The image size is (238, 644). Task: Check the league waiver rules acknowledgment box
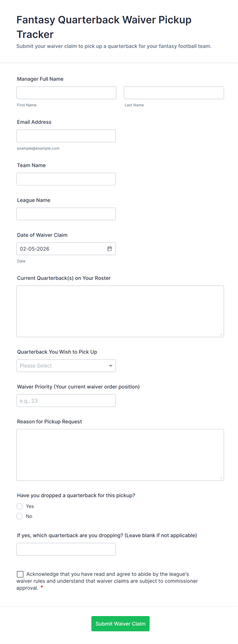pyautogui.click(x=20, y=574)
